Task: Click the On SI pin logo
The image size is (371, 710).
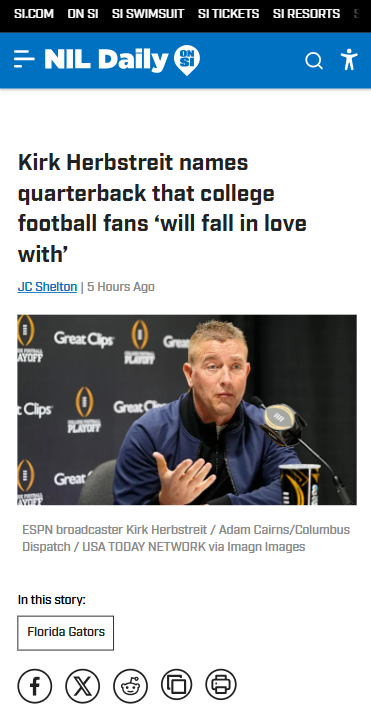Action: (x=187, y=60)
